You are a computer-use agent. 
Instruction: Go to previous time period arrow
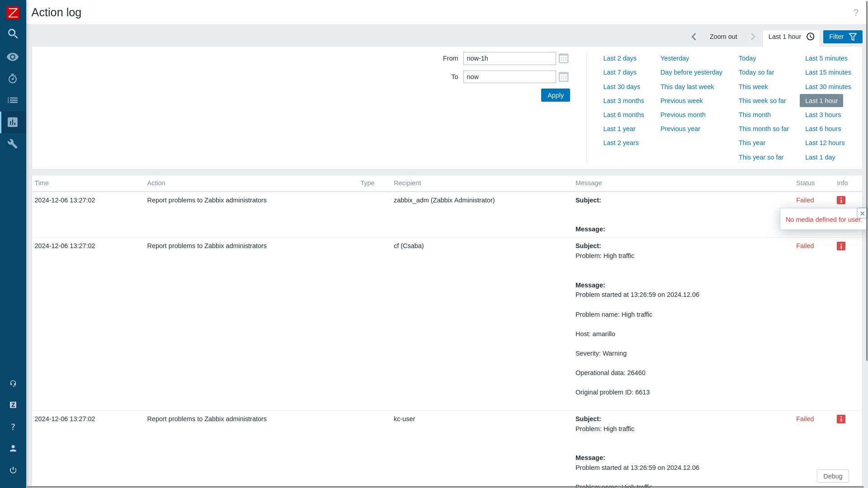click(693, 37)
